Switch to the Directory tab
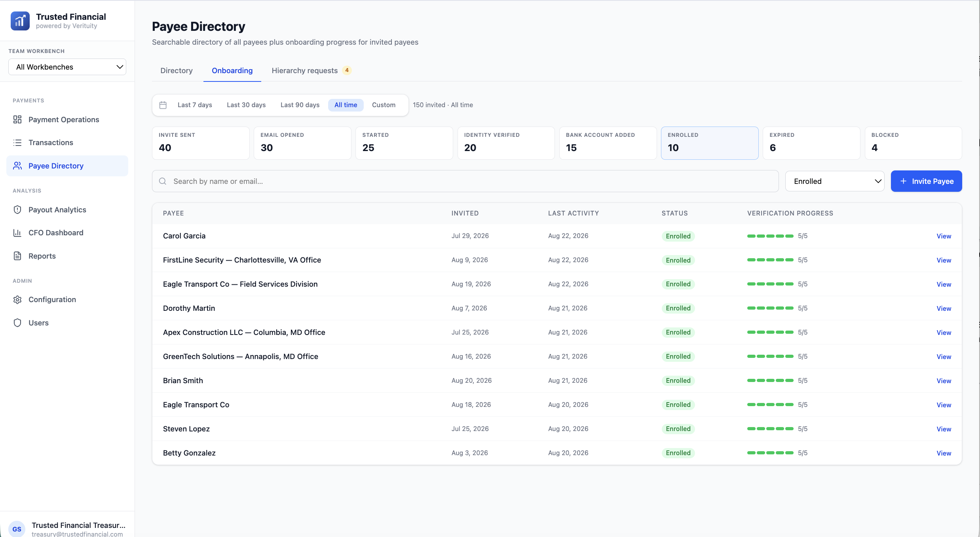Screen dimensions: 980x537 point(177,70)
